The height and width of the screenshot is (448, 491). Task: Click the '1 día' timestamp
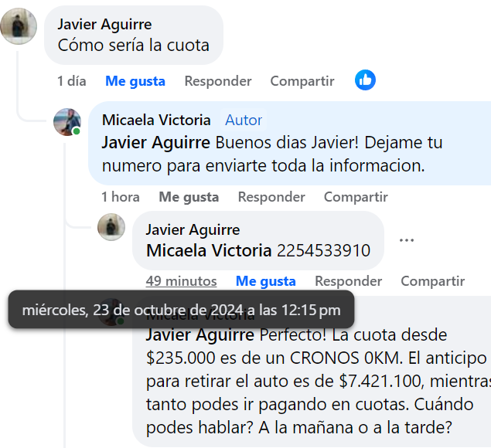pos(72,81)
